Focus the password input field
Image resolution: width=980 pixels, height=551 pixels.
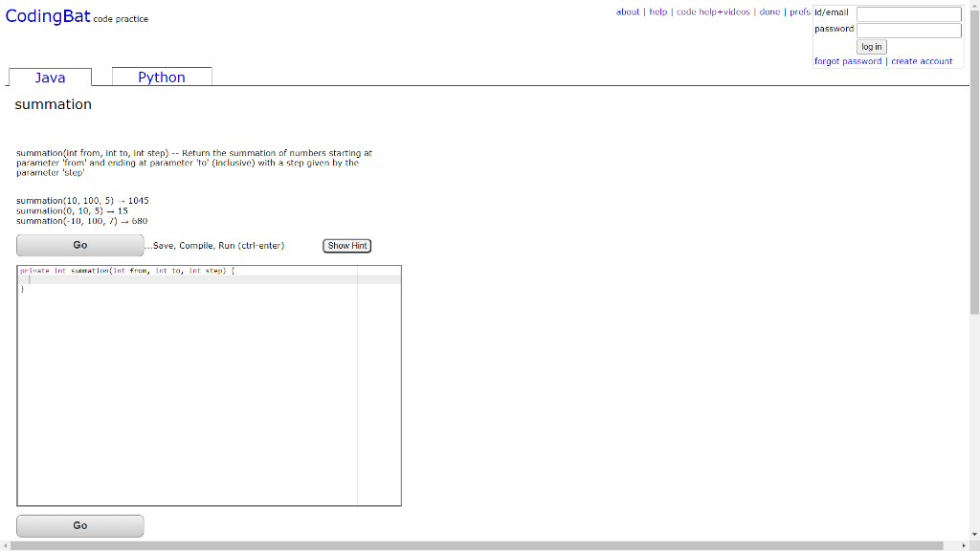tap(909, 30)
